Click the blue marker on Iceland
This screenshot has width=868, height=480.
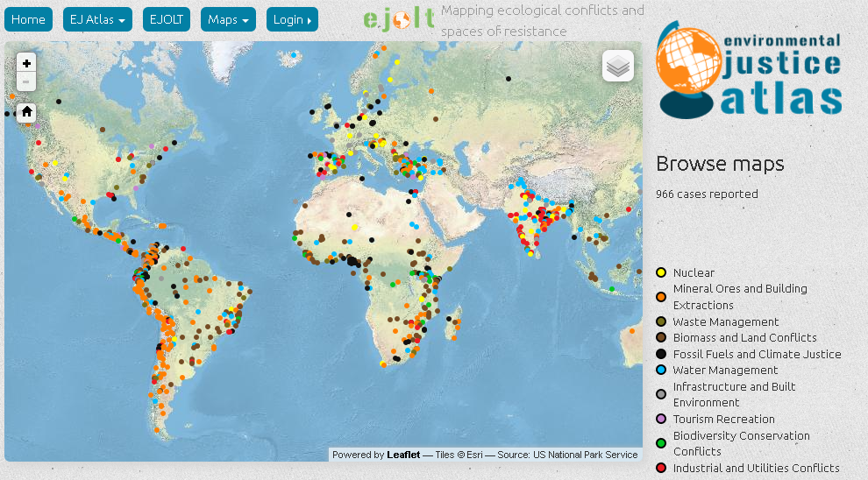pyautogui.click(x=294, y=55)
